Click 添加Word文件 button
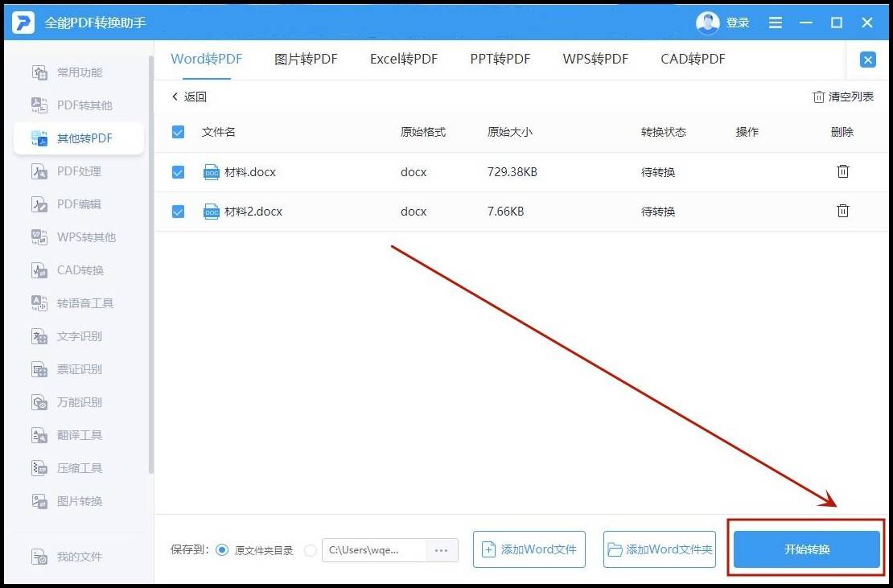 (529, 549)
